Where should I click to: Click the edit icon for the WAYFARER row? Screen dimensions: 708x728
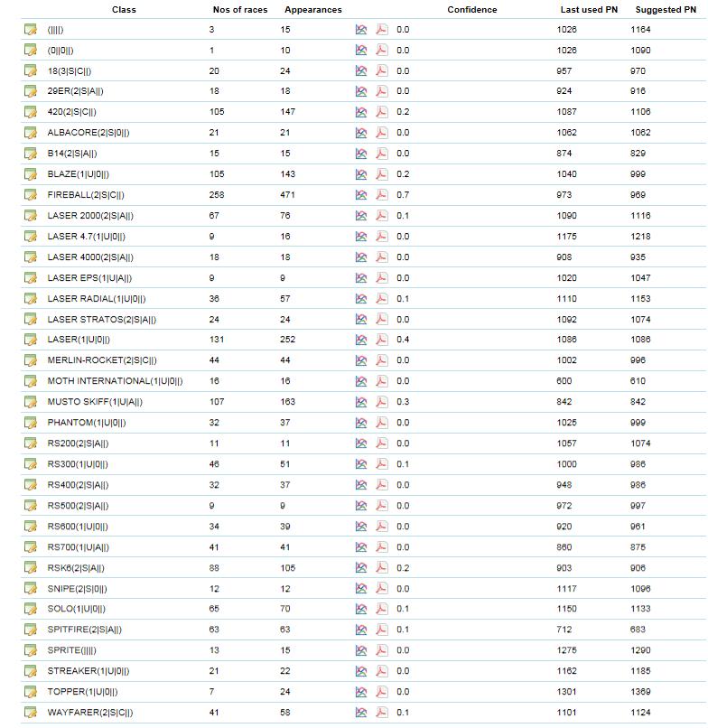31,713
